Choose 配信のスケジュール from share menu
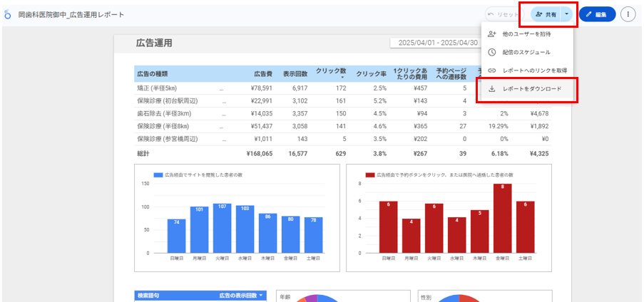This screenshot has width=644, height=302. coord(526,52)
